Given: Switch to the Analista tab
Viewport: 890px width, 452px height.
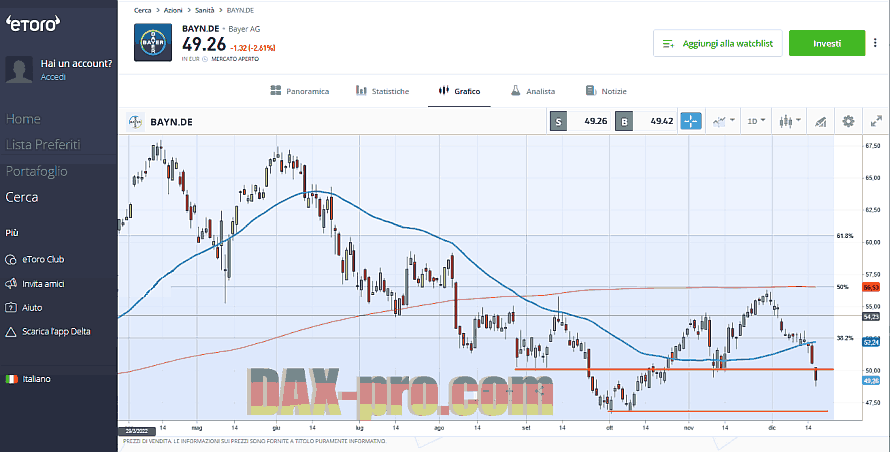Looking at the screenshot, I should [x=532, y=91].
